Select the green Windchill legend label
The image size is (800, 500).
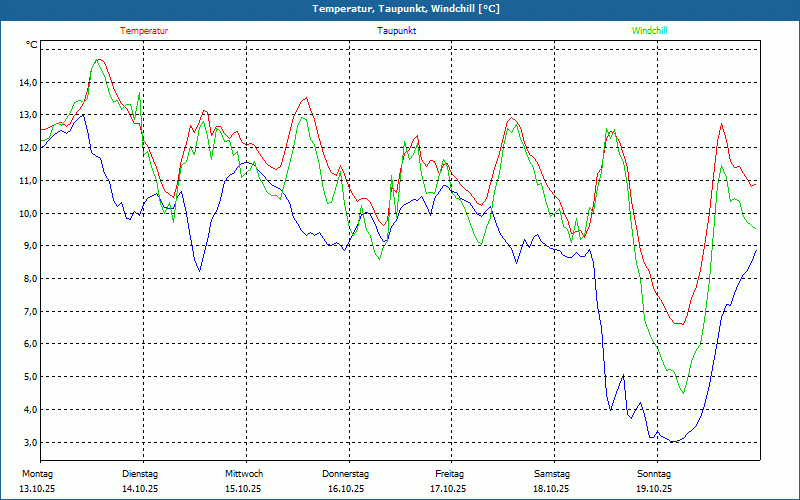click(x=649, y=31)
